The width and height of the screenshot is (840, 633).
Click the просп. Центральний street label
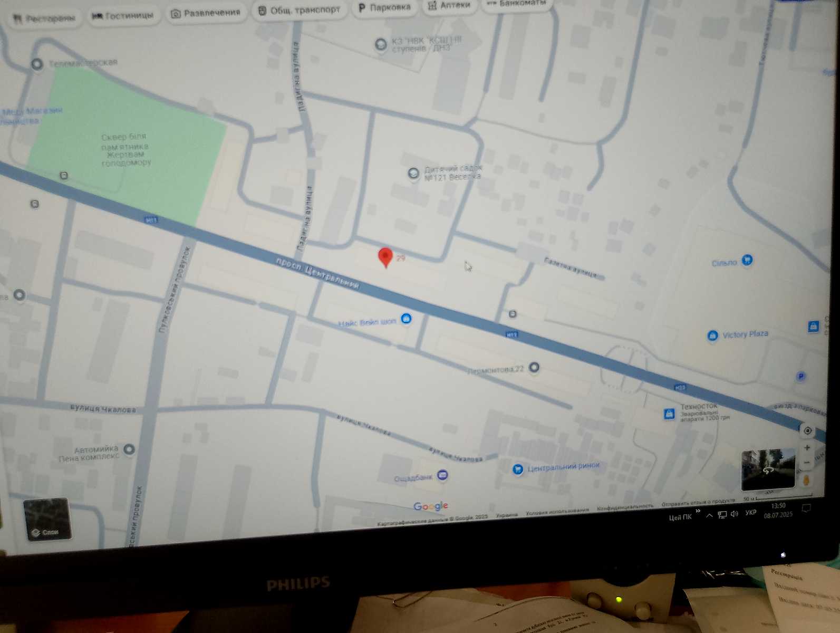pos(318,274)
